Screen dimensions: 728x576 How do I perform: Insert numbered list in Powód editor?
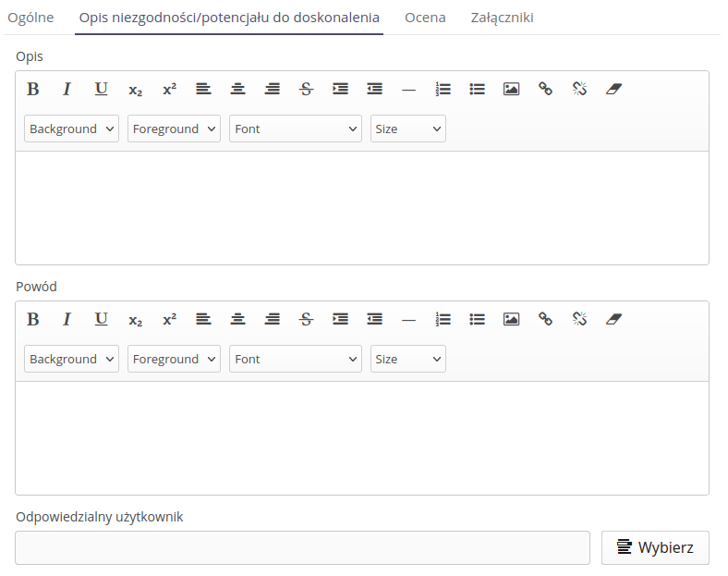pos(443,319)
